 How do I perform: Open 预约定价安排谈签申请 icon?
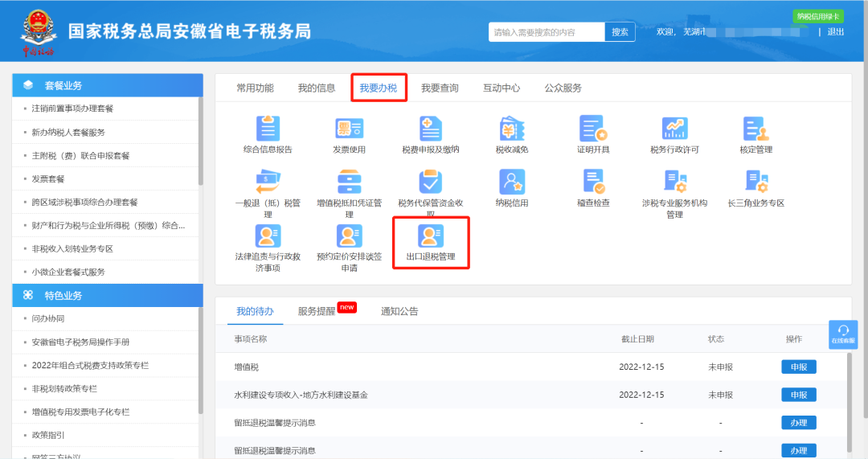(x=349, y=236)
